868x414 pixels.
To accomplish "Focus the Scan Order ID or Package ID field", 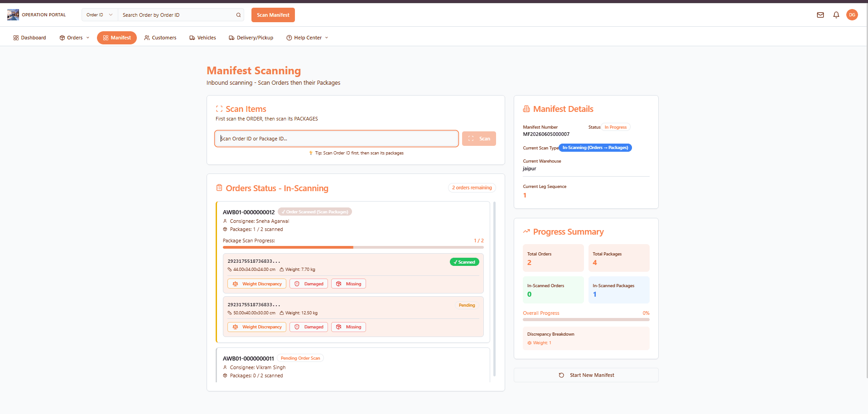I will (x=337, y=139).
